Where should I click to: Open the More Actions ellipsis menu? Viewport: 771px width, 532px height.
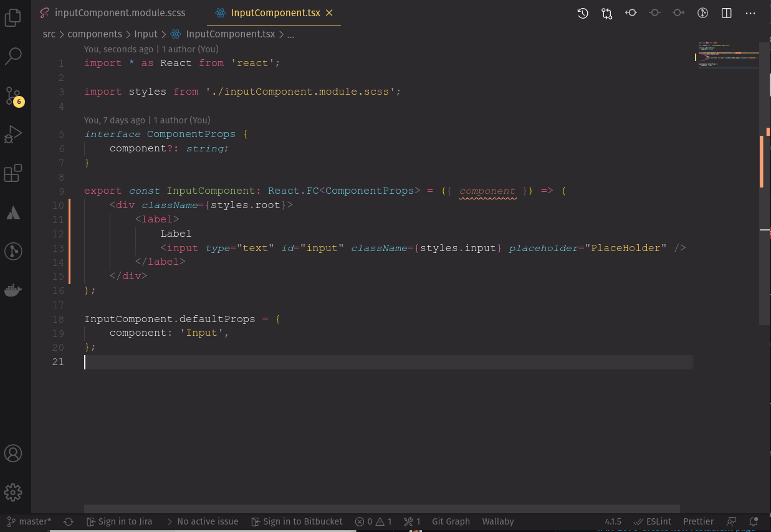pos(750,12)
